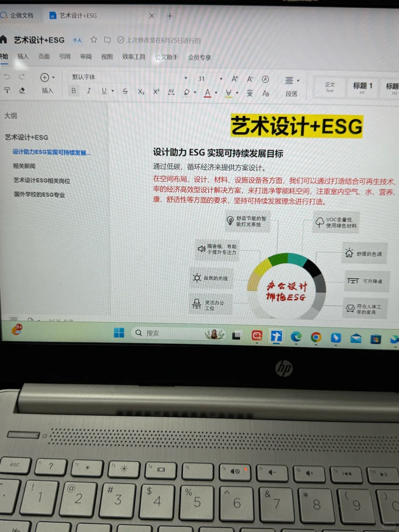The image size is (399, 532).
Task: Click the character spacing AV icon
Action: point(171,92)
